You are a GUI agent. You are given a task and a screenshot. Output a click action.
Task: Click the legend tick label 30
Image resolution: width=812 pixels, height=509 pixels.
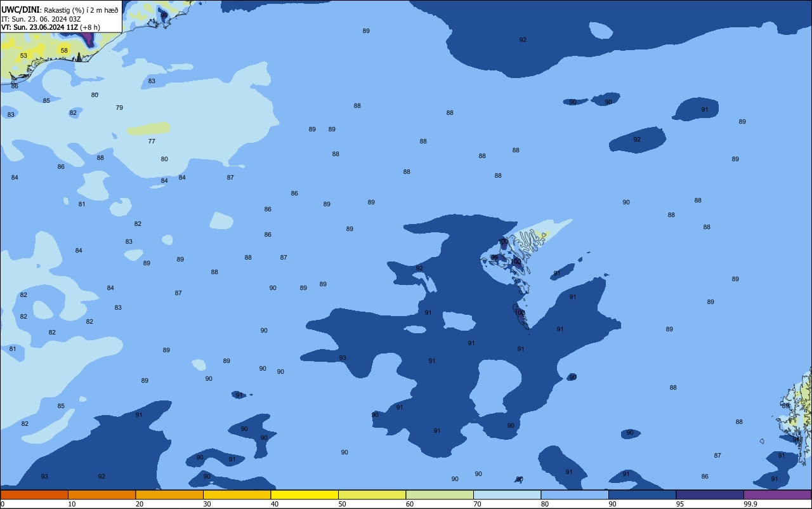tap(207, 504)
